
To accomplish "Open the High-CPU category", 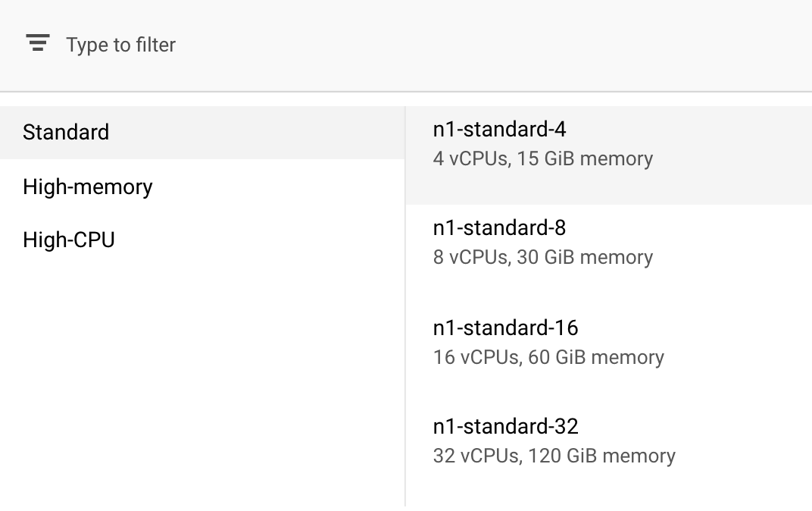I will pyautogui.click(x=69, y=240).
